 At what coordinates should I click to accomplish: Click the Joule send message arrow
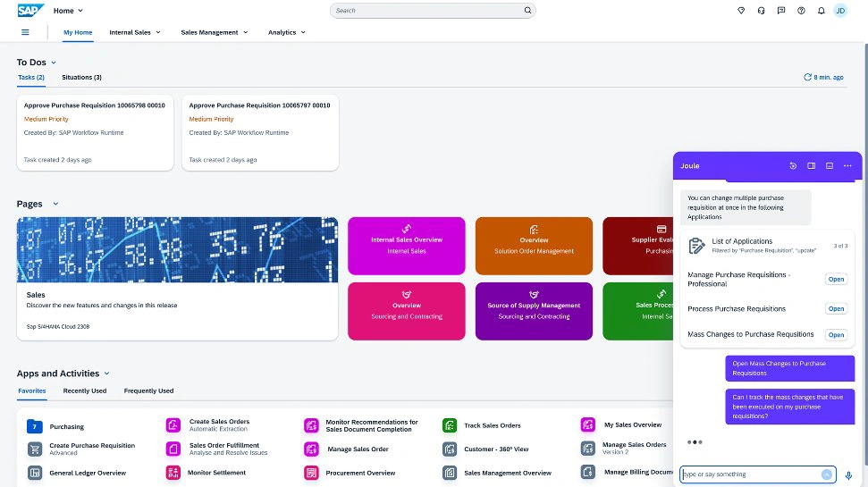pyautogui.click(x=827, y=474)
